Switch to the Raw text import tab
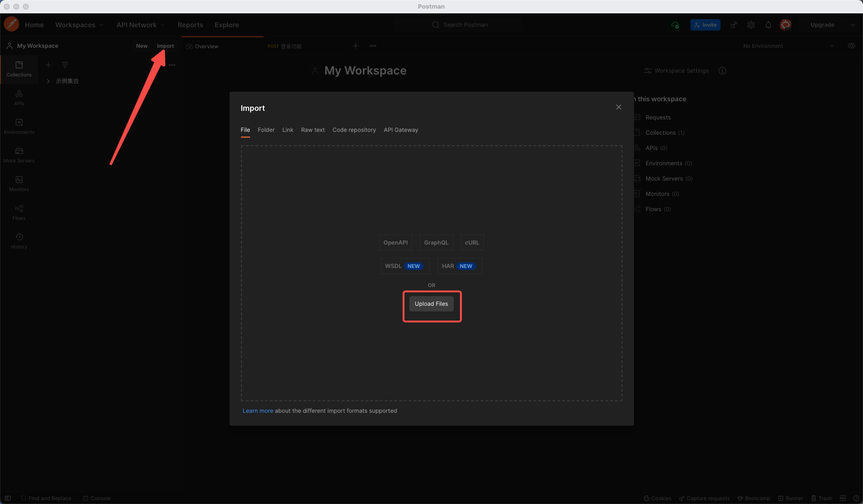The image size is (863, 504). pos(313,130)
